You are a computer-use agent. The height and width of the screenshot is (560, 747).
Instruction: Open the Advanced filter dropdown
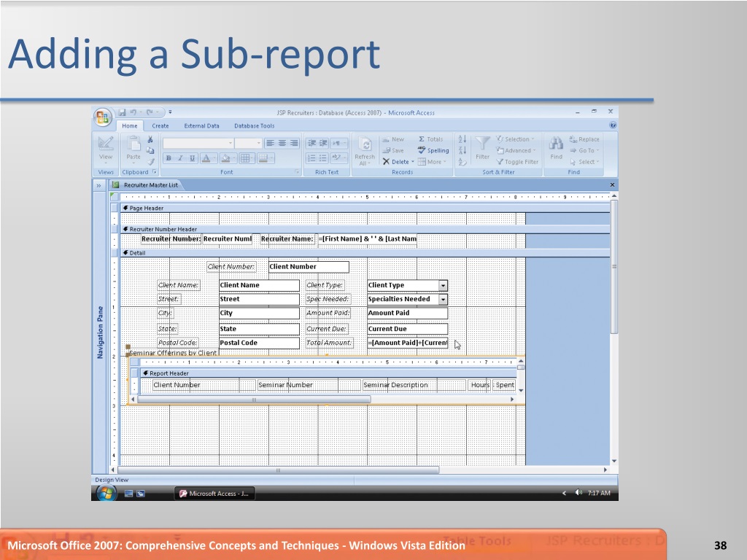click(516, 150)
